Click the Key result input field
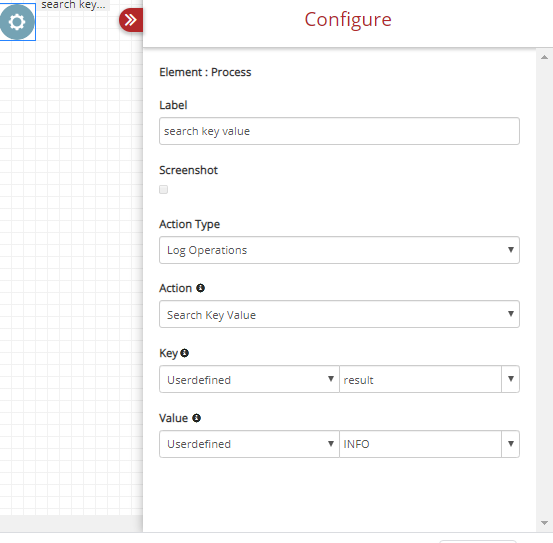Viewport: 553px width, 543px height. (420, 379)
